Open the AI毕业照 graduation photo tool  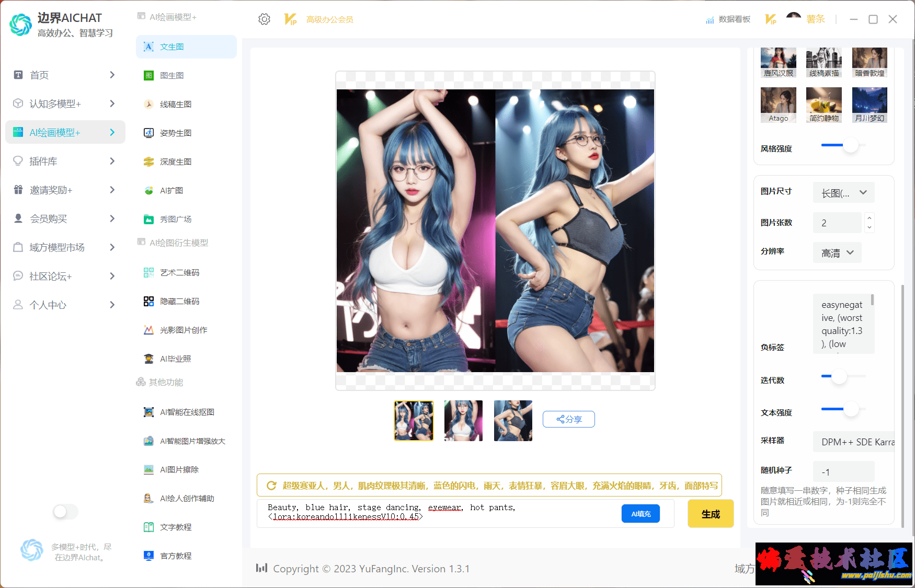(149, 359)
